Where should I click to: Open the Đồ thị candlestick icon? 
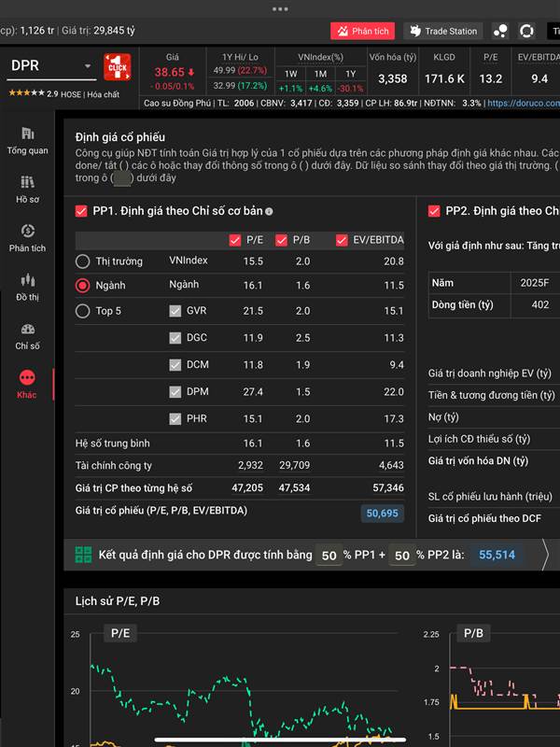coord(28,280)
